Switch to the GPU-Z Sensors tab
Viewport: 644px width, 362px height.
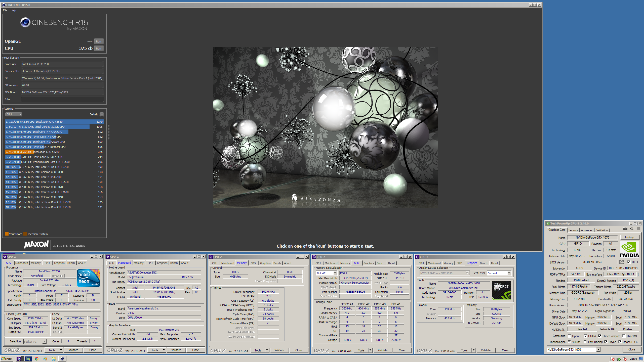tap(573, 230)
